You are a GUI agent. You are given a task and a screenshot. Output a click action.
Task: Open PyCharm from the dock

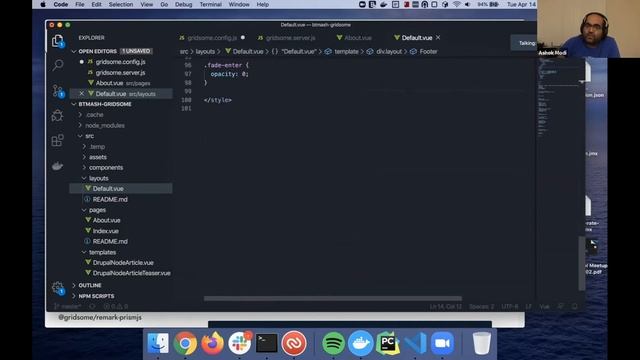(x=388, y=343)
